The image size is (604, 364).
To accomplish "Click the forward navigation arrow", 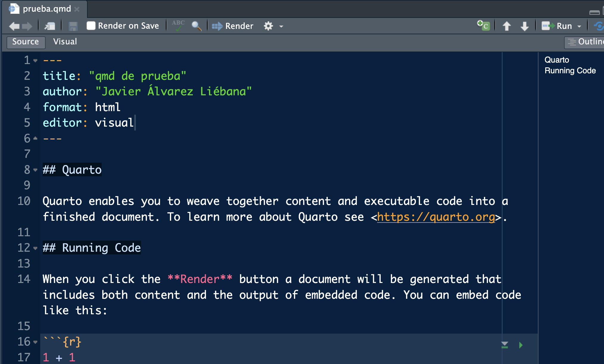I will pyautogui.click(x=27, y=26).
